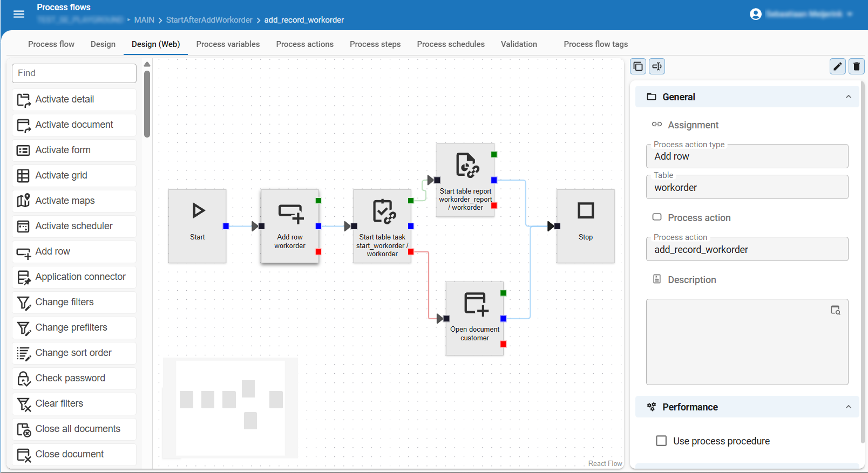Enable Use process procedure checkbox
868x473 pixels.
661,441
